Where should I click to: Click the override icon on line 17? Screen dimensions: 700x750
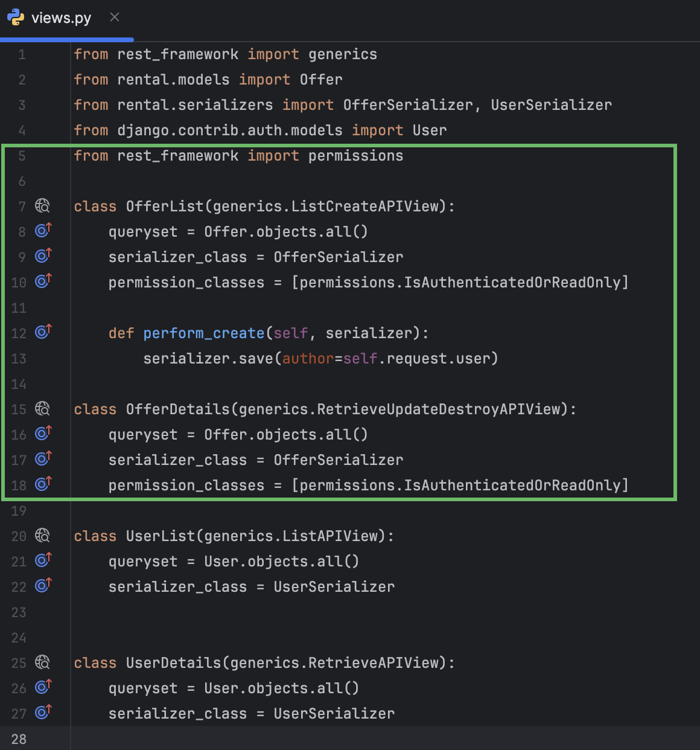coord(43,460)
